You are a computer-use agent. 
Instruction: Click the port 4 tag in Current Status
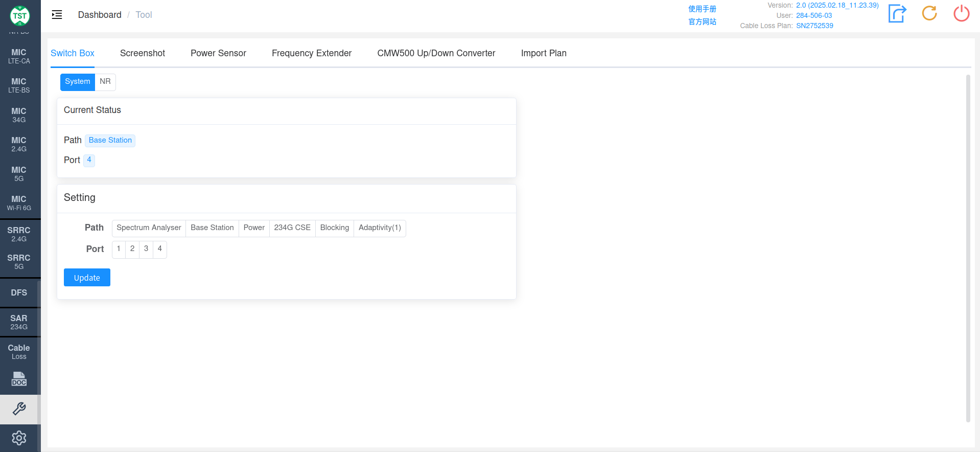pos(89,160)
